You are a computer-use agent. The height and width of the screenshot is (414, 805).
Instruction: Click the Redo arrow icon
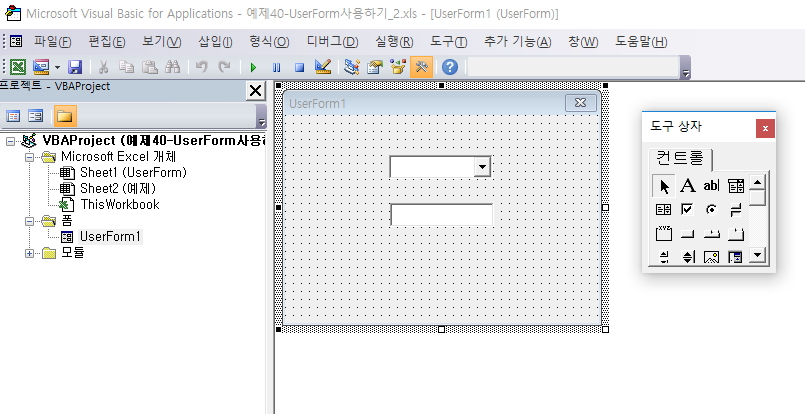[x=224, y=67]
